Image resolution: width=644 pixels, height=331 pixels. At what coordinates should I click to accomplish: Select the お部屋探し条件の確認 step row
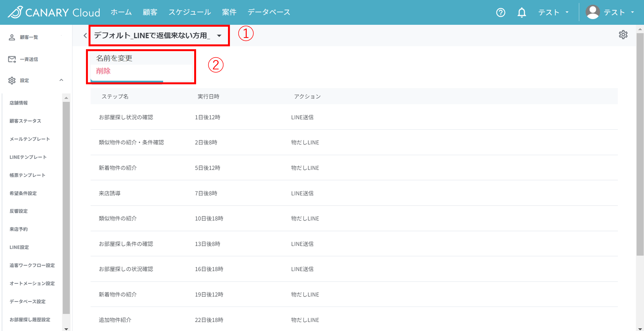[x=354, y=244]
